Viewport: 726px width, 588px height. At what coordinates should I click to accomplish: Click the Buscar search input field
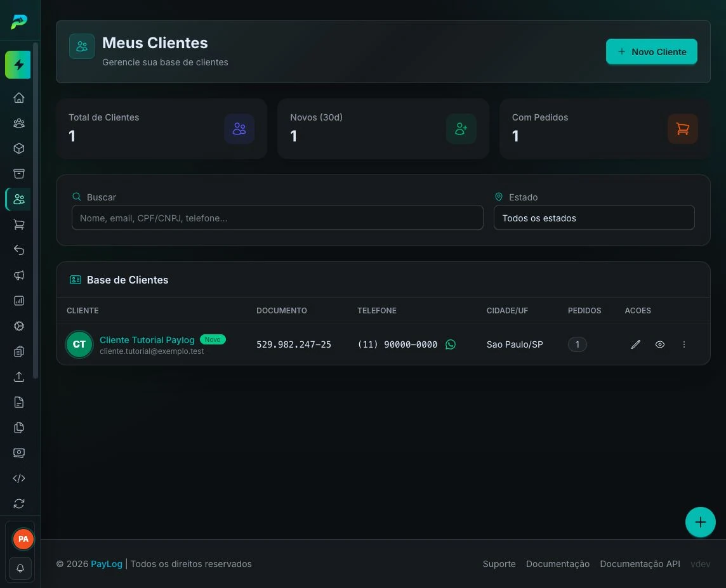pos(277,218)
